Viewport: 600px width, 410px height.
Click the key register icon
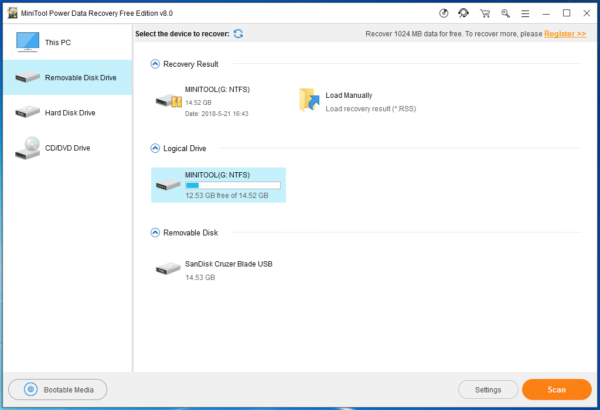click(505, 13)
